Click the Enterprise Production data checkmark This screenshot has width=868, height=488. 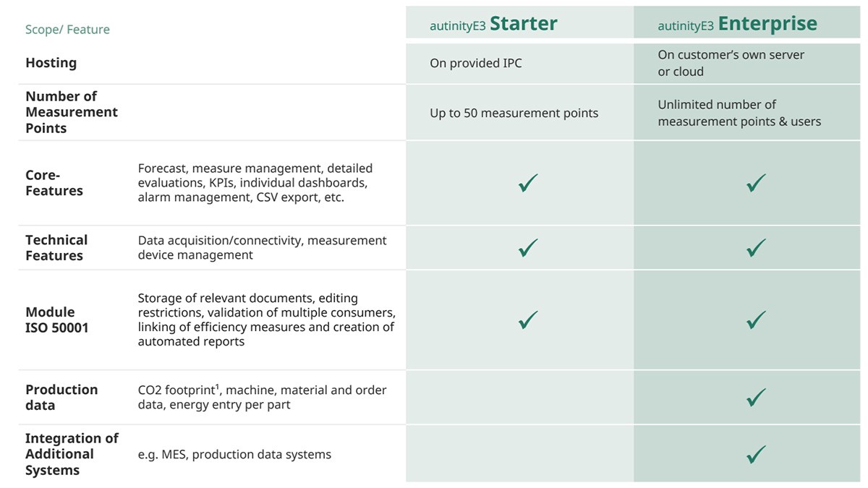coord(756,397)
